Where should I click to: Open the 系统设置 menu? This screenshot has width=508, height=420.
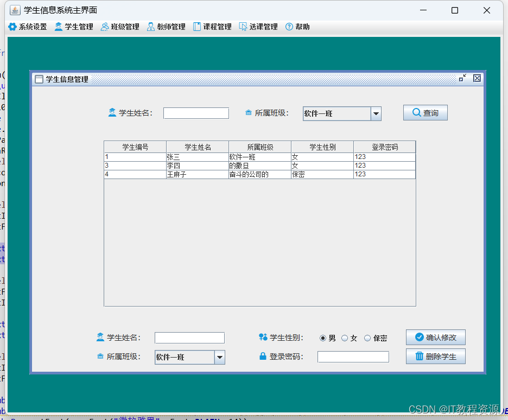28,27
